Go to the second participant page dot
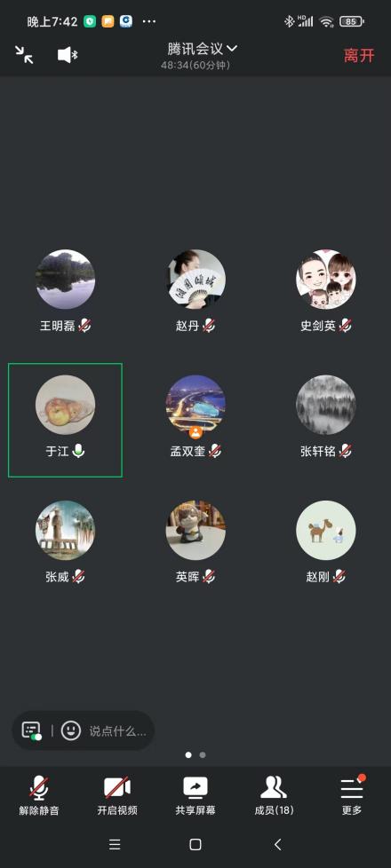 coord(203,754)
